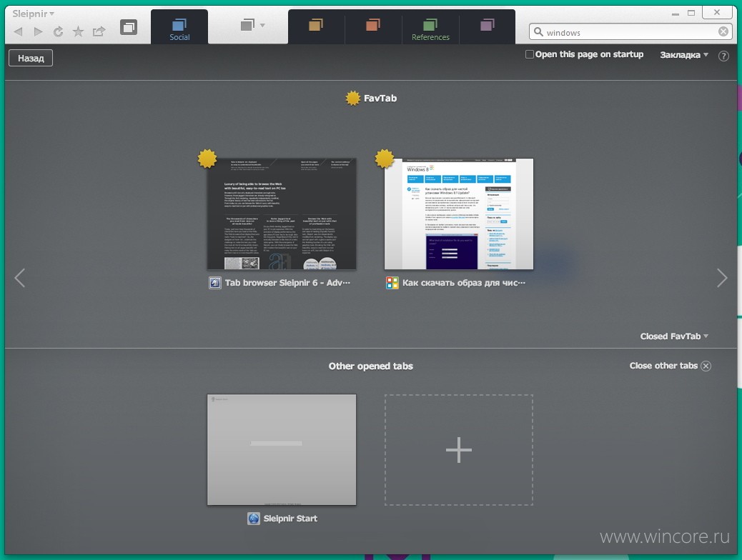Select the yellow tab group
This screenshot has width=742, height=560.
tap(316, 25)
